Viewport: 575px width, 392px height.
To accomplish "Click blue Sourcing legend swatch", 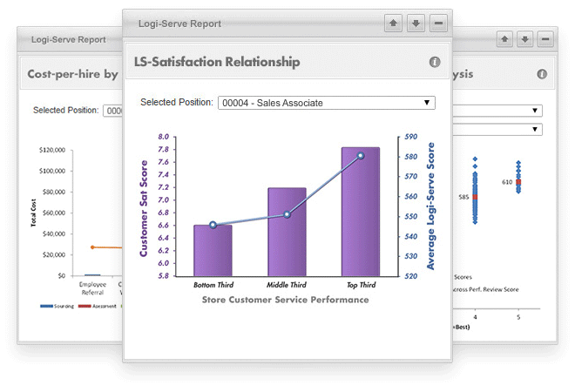I will (46, 306).
